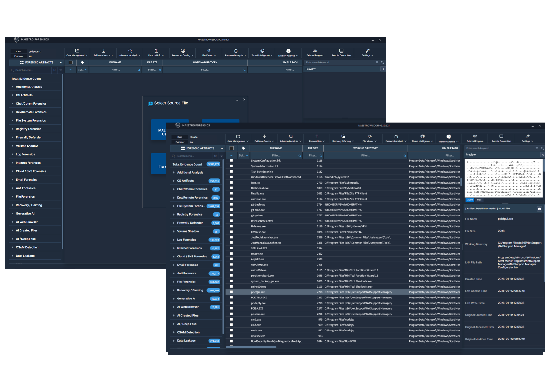
Task: Open the Sel... dropdown in front window filter row
Action: (244, 156)
